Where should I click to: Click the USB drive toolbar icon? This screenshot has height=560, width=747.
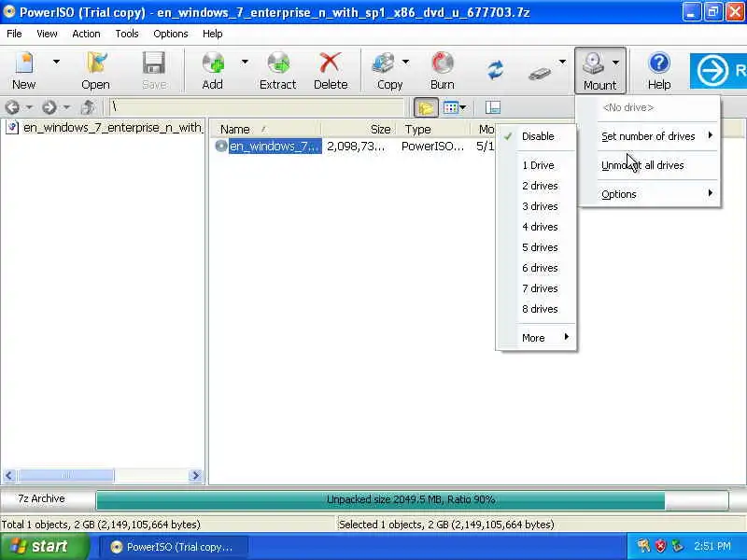(541, 73)
